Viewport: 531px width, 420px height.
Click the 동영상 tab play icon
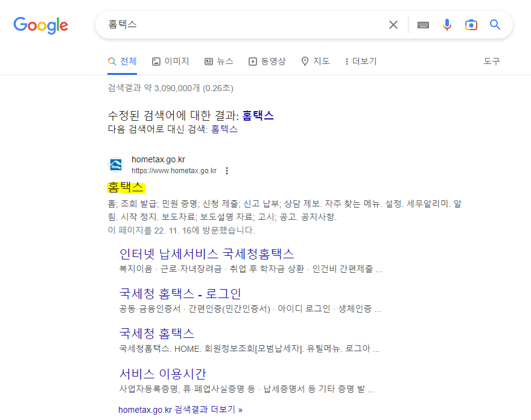coord(253,62)
